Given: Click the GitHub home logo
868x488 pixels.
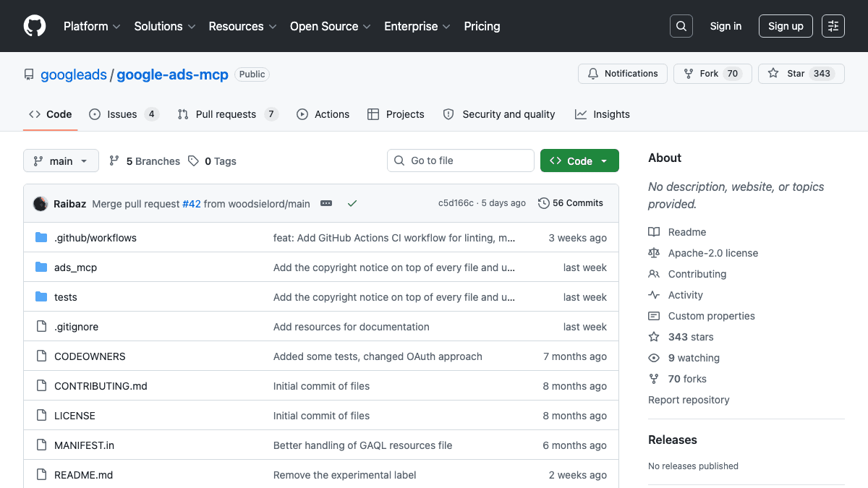Looking at the screenshot, I should coord(34,26).
